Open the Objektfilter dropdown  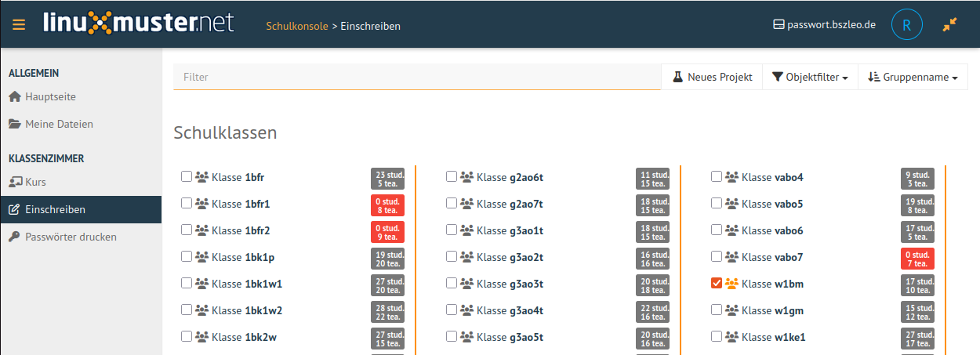[810, 77]
